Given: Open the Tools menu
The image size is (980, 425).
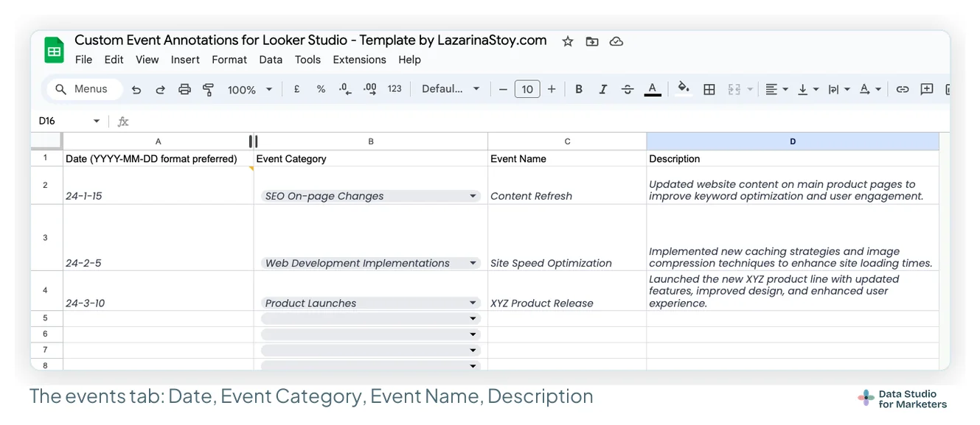Looking at the screenshot, I should (x=307, y=60).
